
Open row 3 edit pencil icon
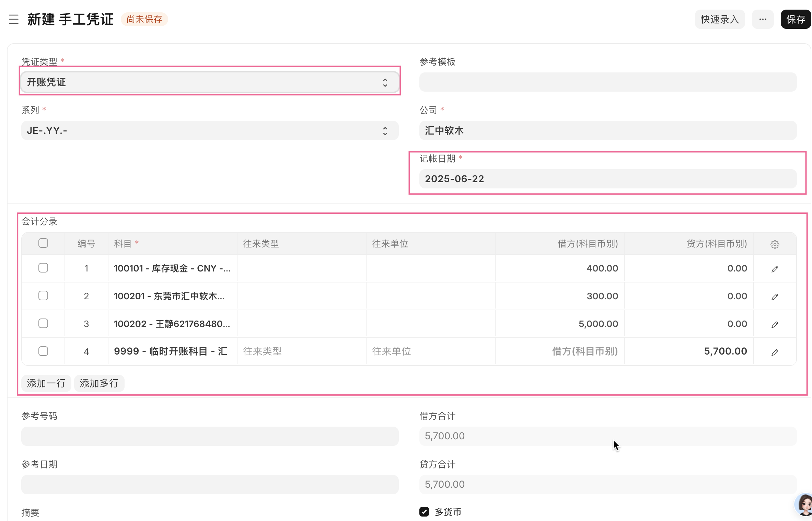click(x=775, y=324)
